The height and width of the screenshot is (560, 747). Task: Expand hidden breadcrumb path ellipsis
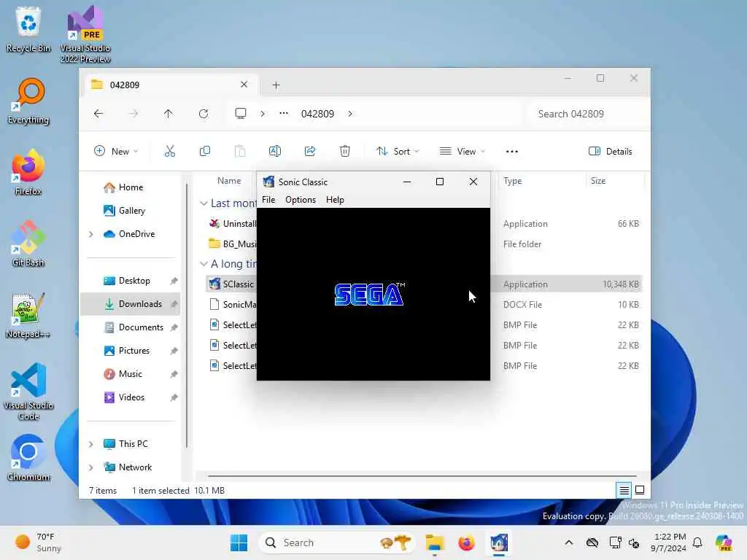click(x=284, y=114)
